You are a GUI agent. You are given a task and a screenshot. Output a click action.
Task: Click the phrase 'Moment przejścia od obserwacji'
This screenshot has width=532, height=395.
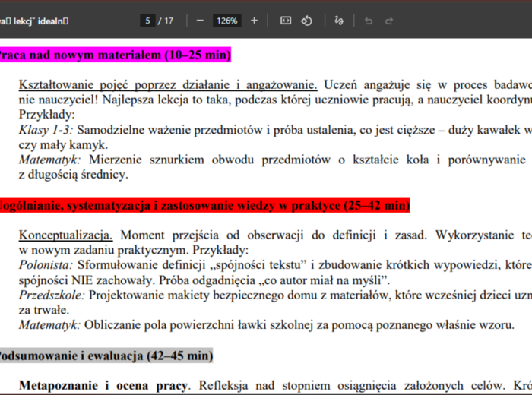(212, 235)
